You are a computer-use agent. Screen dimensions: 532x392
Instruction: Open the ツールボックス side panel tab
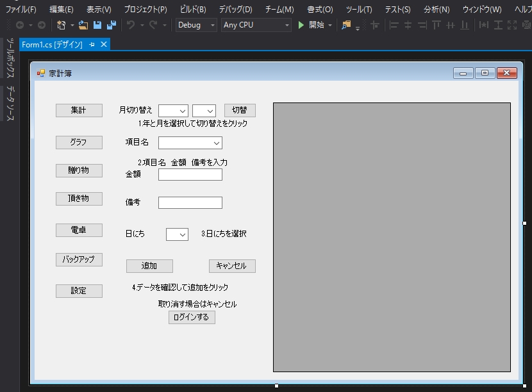coord(10,58)
